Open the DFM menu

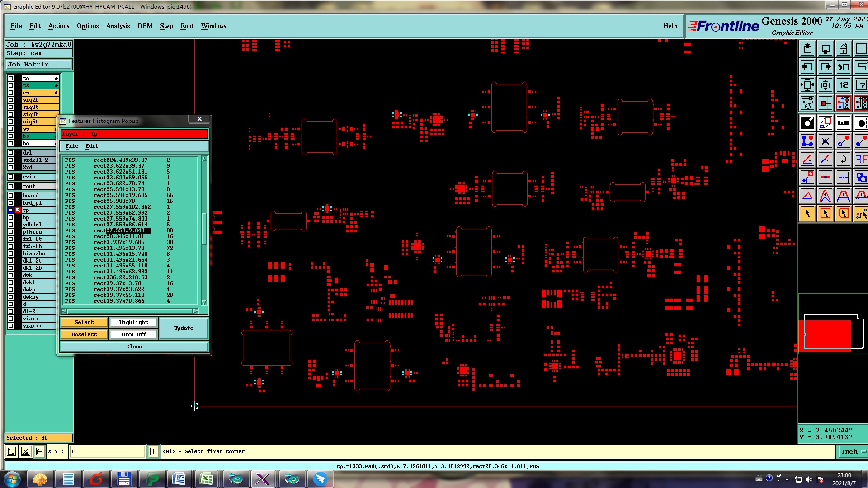[145, 26]
